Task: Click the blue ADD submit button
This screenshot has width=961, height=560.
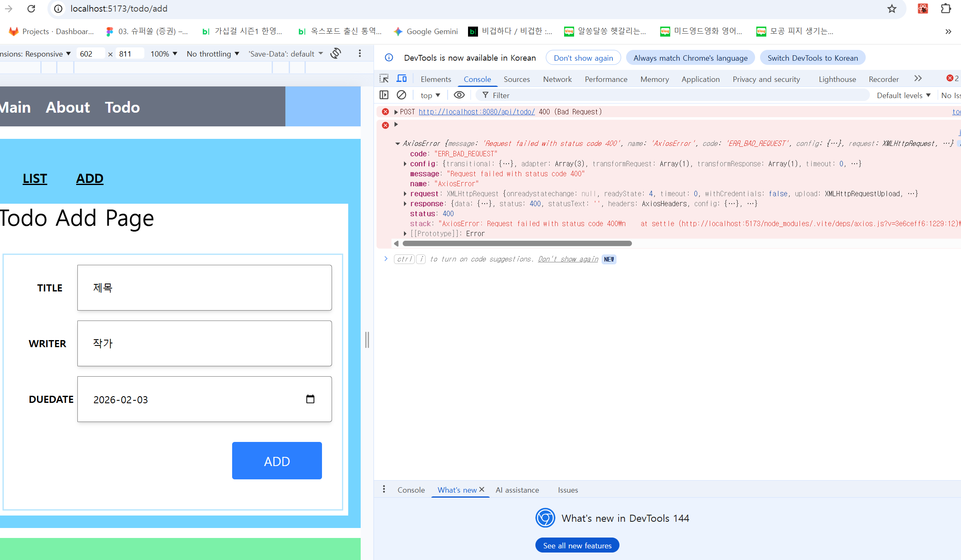Action: click(277, 461)
